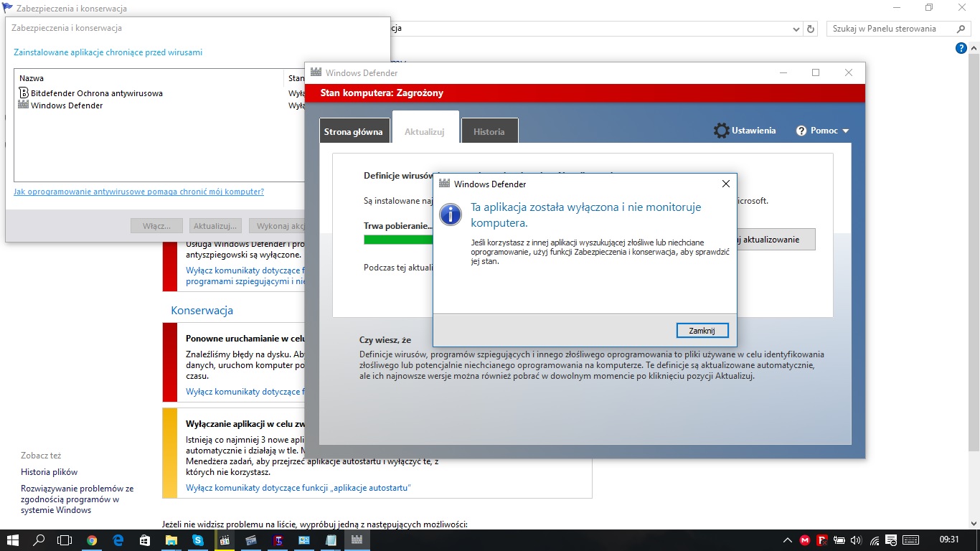Click the partially hidden aktualizowanie button in Defender

click(x=776, y=240)
